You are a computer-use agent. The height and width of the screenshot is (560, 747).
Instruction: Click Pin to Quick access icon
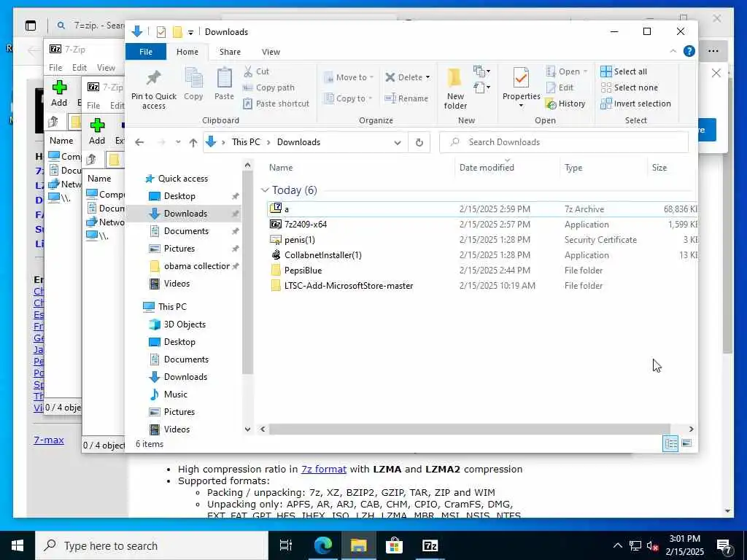(153, 89)
